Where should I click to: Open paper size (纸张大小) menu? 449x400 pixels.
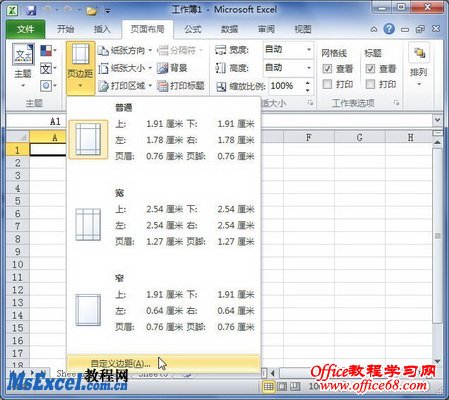(x=125, y=68)
